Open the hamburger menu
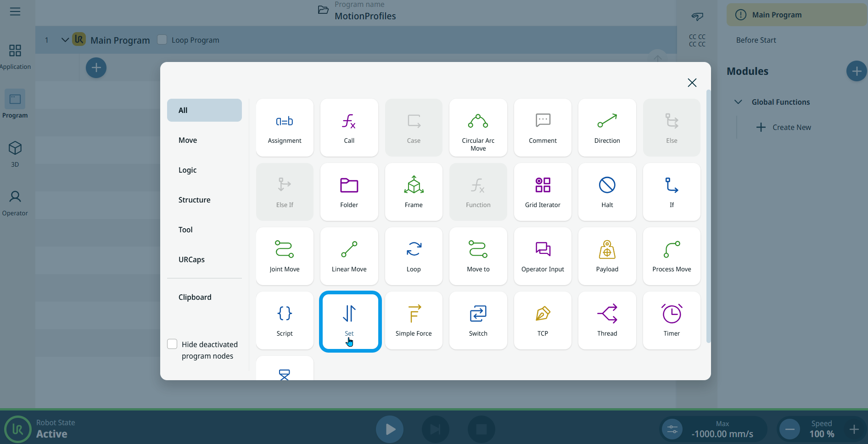868x444 pixels. tap(15, 11)
